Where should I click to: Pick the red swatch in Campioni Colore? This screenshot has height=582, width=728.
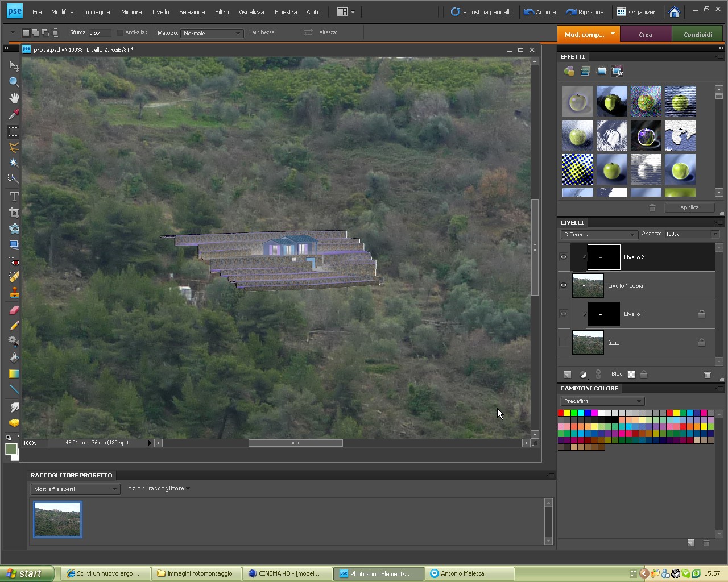pos(561,413)
